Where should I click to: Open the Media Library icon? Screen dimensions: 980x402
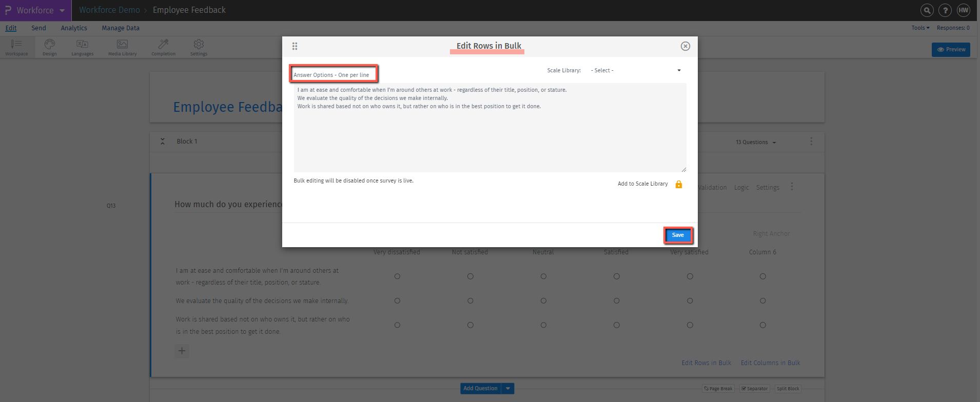[x=122, y=47]
